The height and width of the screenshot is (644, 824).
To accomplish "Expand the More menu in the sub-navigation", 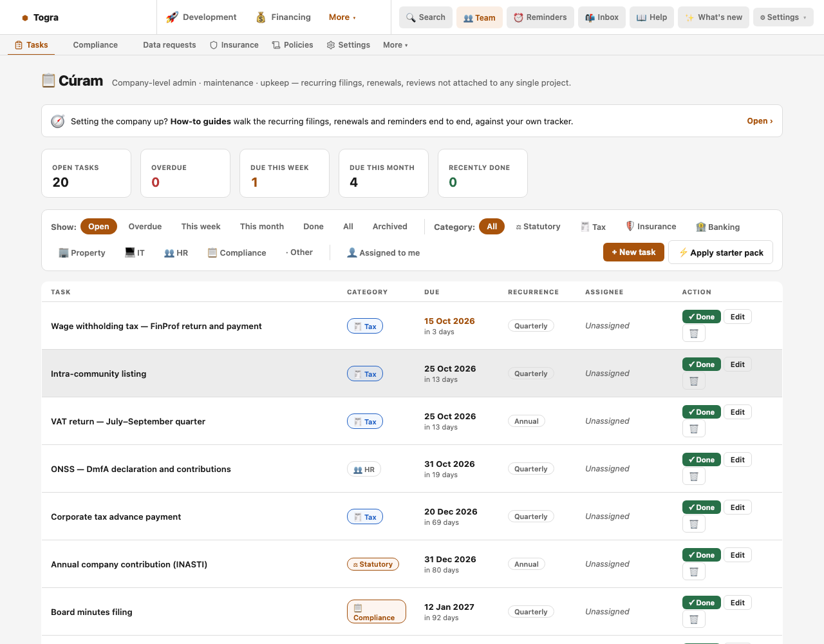I will click(395, 45).
